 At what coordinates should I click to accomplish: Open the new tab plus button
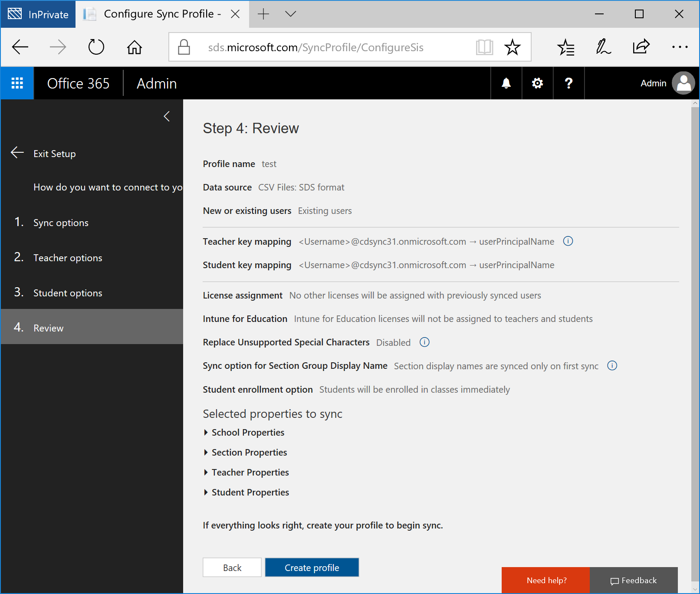(x=263, y=14)
